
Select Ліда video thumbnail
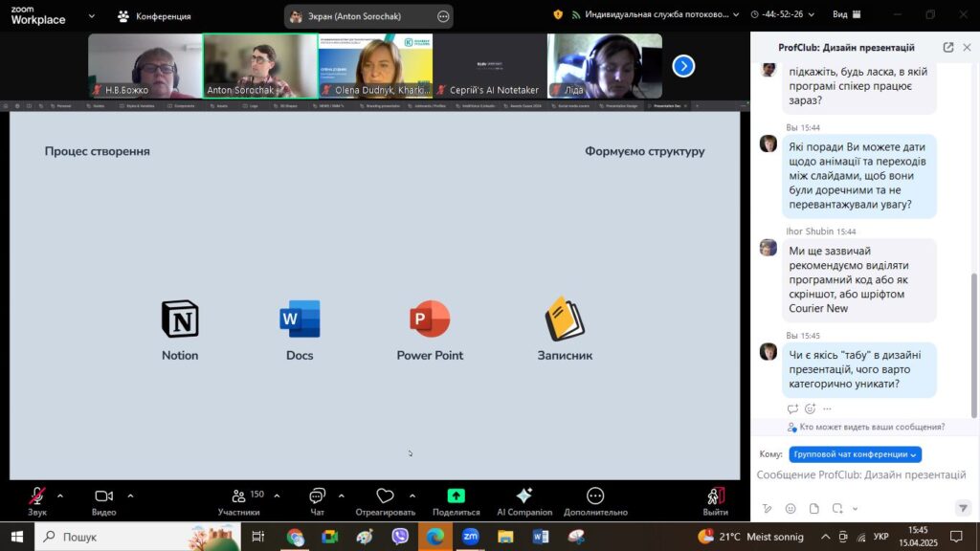(605, 66)
